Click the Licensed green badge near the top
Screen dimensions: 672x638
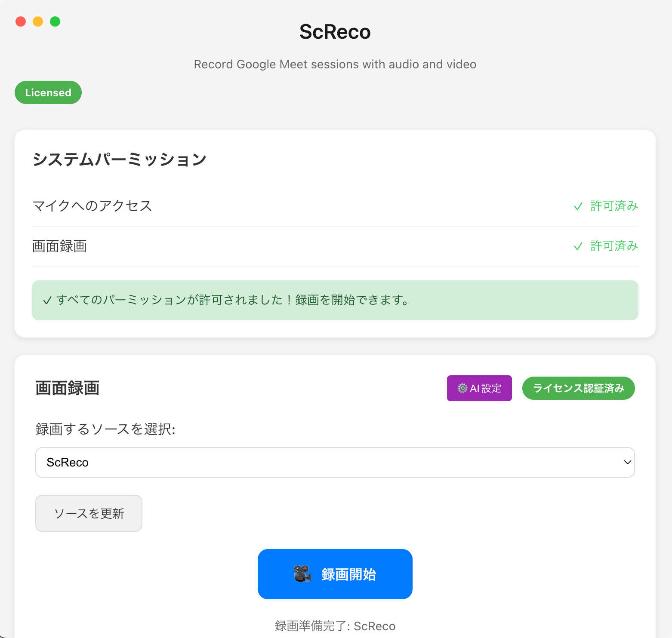click(x=48, y=92)
